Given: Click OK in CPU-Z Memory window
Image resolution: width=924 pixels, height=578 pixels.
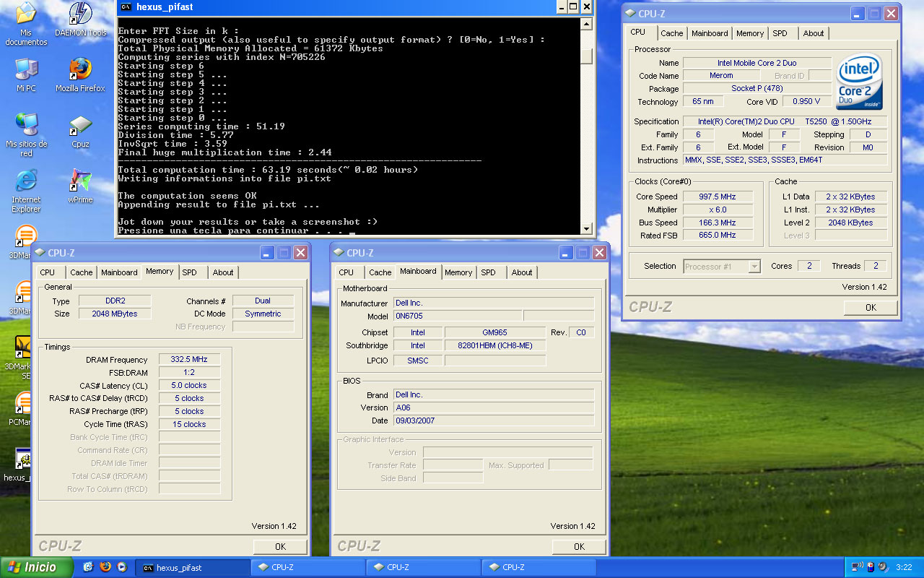Looking at the screenshot, I should (280, 547).
